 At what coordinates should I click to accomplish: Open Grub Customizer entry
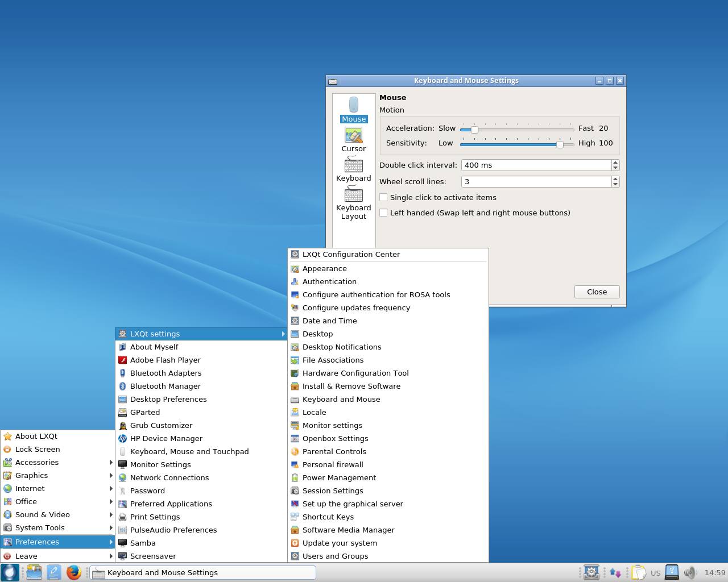click(x=201, y=425)
